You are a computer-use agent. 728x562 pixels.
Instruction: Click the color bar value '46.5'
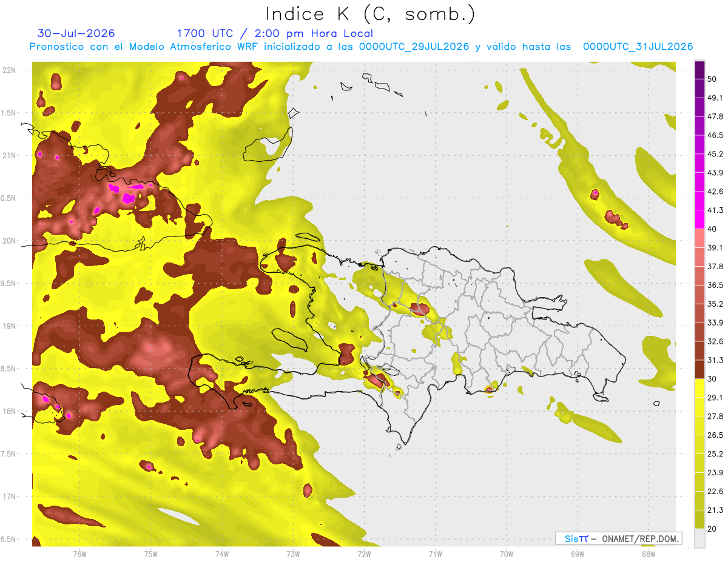(x=716, y=135)
